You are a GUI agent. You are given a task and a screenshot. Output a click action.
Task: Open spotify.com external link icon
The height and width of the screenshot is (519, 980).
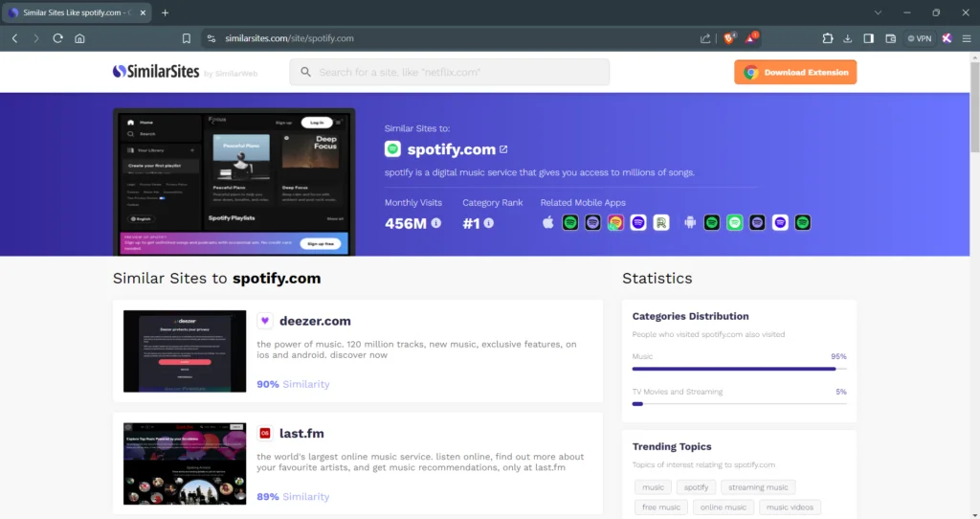click(x=503, y=149)
